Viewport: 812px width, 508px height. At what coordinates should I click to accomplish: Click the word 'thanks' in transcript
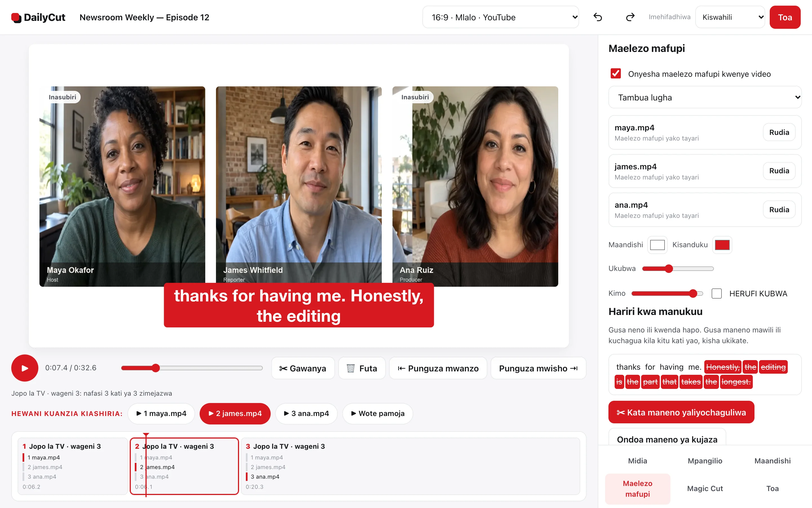coord(628,367)
